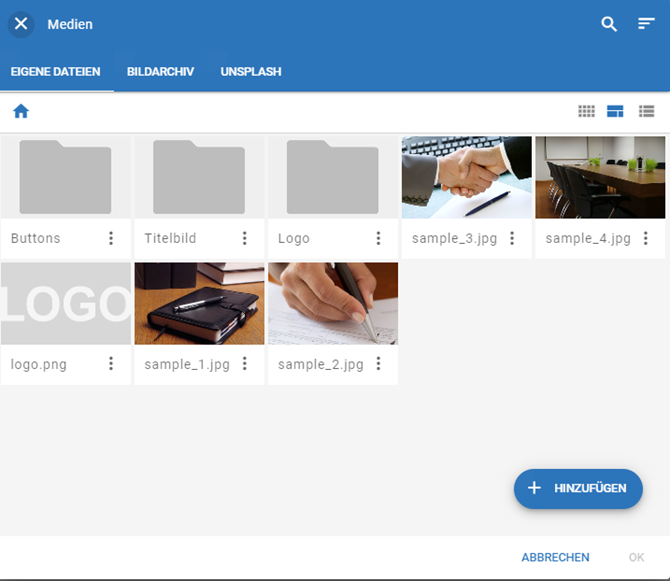Image resolution: width=670 pixels, height=581 pixels.
Task: Close the Medien dialog
Action: tap(21, 24)
